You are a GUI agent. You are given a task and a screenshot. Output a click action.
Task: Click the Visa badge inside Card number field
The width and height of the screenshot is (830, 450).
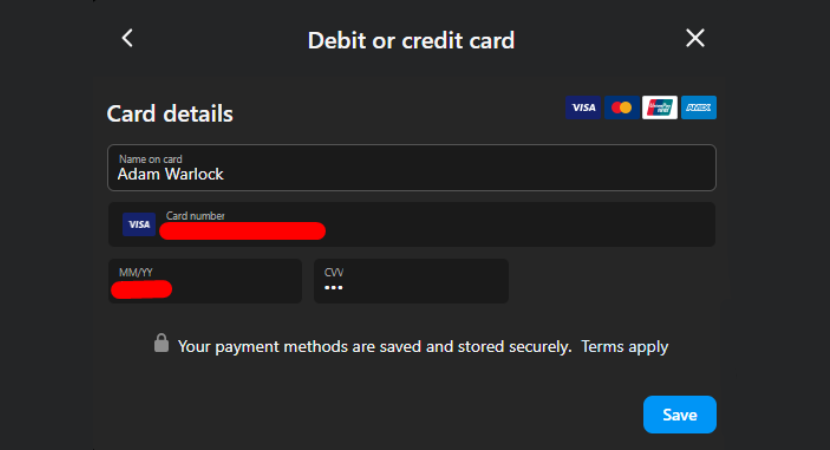click(139, 225)
